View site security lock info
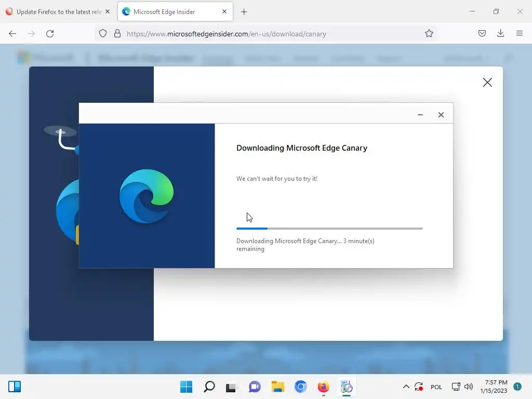The width and height of the screenshot is (532, 399). [x=117, y=34]
